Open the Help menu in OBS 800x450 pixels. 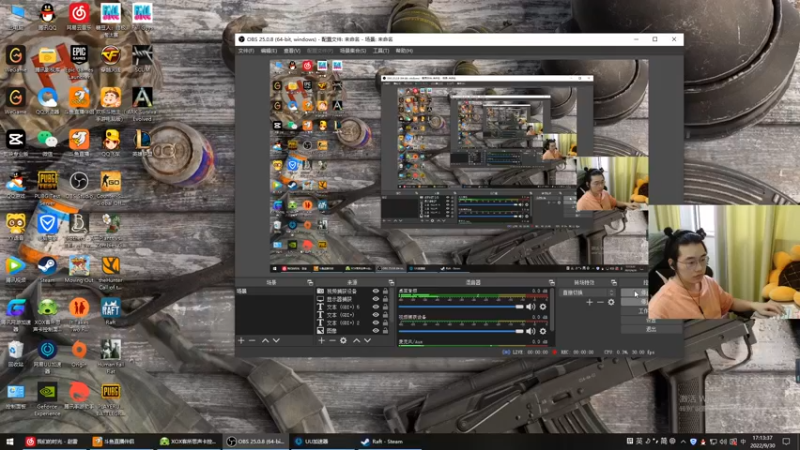tap(404, 51)
